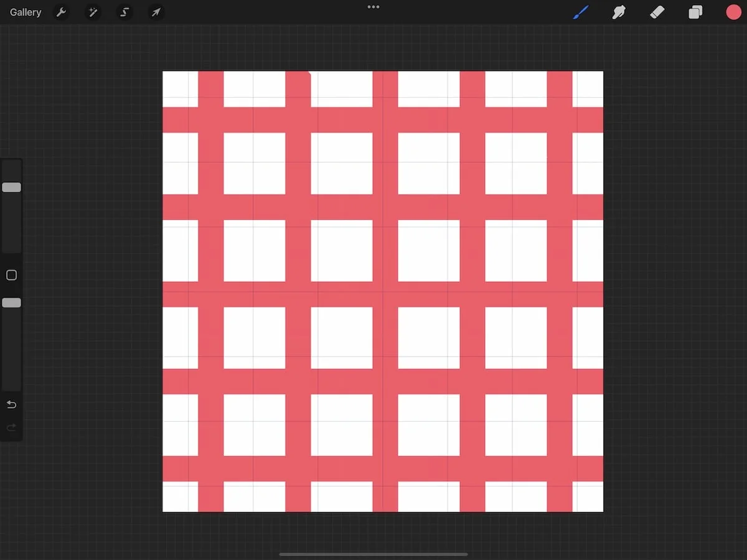Tap the brush size slider handle
747x560 pixels.
[11, 187]
